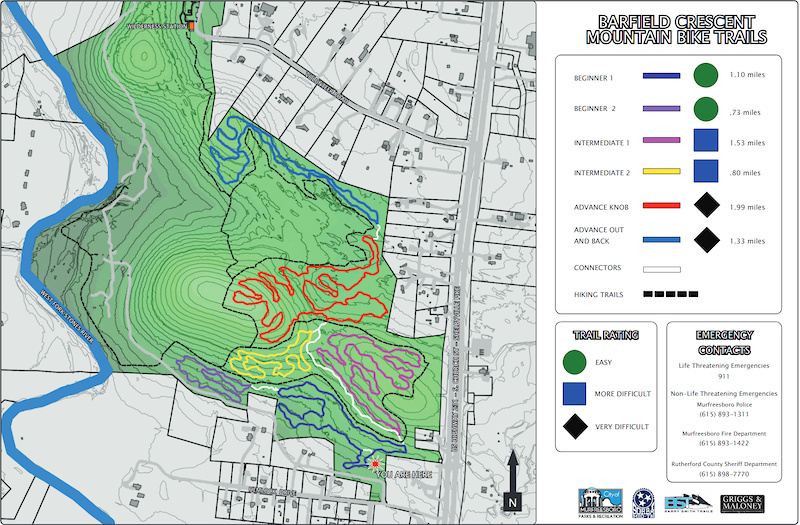Click the yellow Intermediate 2 line swatch
The width and height of the screenshot is (800, 525).
660,174
